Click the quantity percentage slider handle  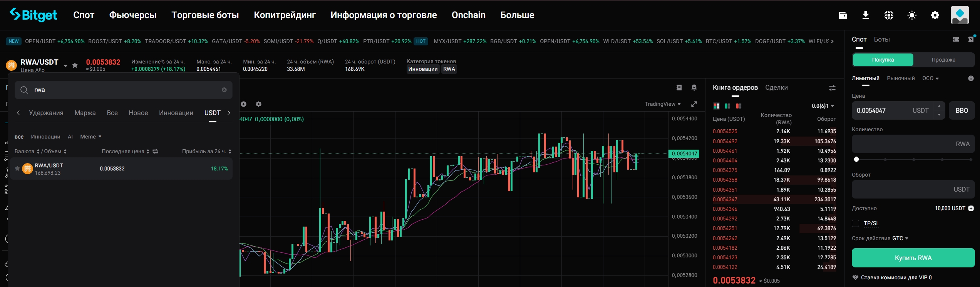[x=856, y=159]
